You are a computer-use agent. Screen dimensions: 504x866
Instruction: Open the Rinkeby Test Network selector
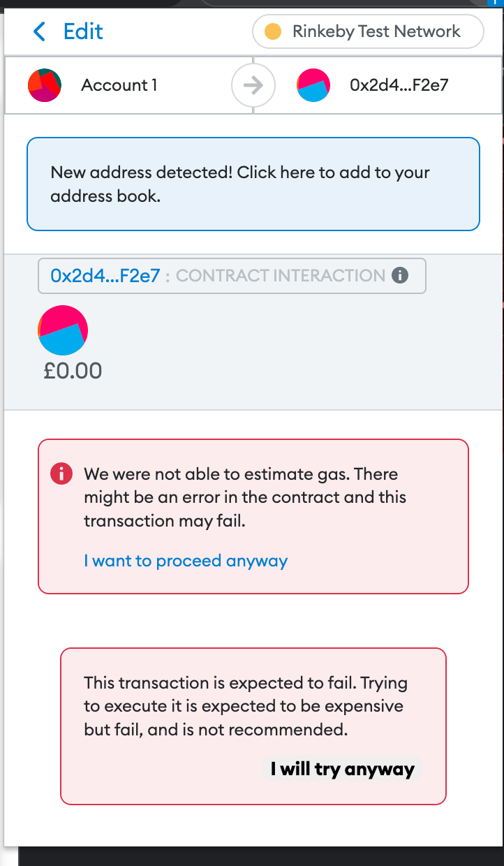click(368, 31)
